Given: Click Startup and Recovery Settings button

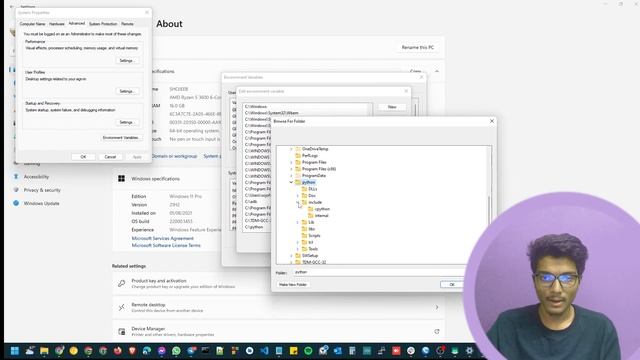Looking at the screenshot, I should (127, 122).
